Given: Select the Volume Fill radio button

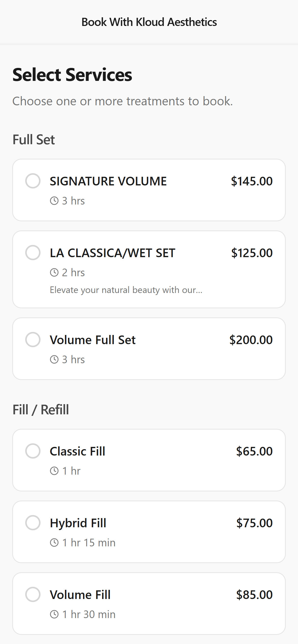Looking at the screenshot, I should point(33,594).
